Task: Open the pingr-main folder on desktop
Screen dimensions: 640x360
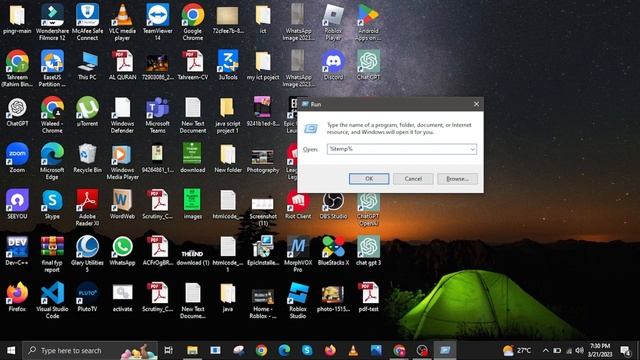Action: point(17,20)
